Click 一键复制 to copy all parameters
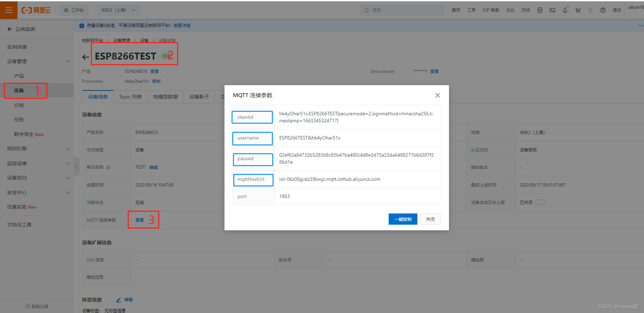Screen dimensions: 644x313 [403, 219]
